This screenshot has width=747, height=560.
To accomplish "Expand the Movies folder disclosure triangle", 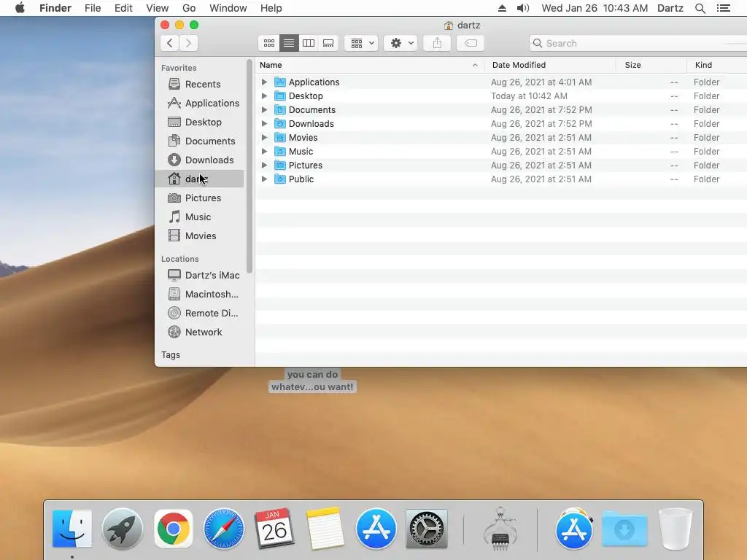I will 264,137.
